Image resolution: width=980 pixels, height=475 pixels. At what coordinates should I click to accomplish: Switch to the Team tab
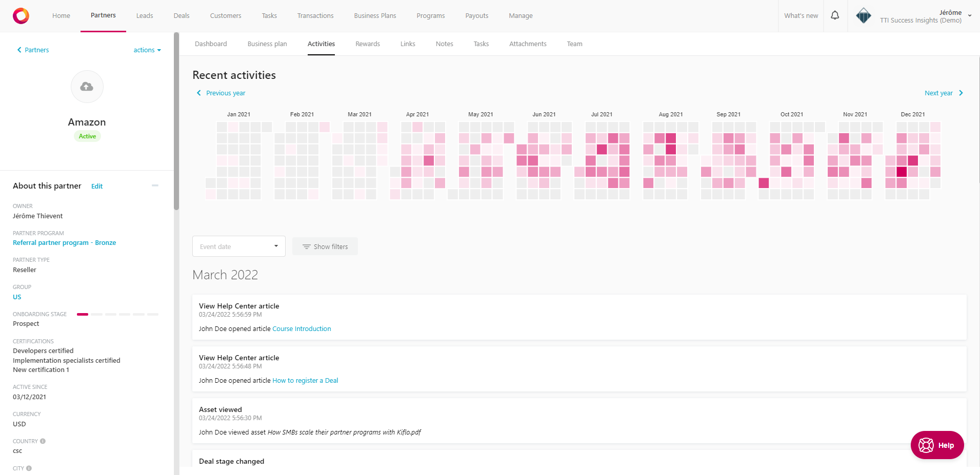click(574, 44)
